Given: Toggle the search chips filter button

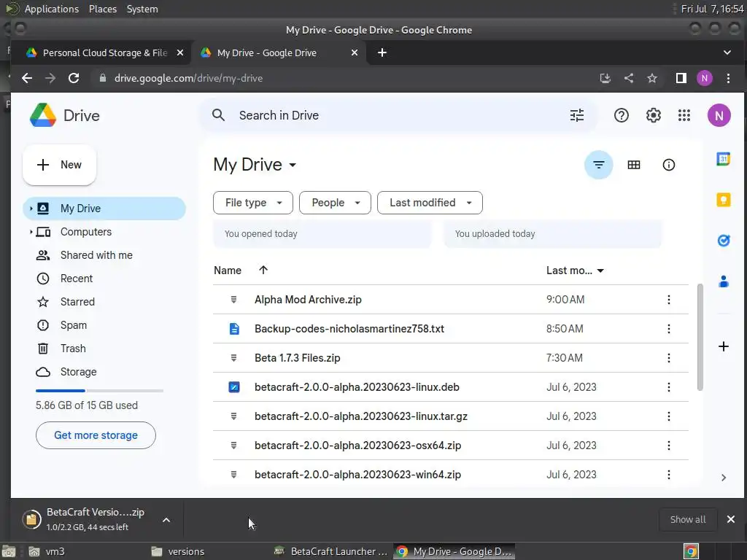Looking at the screenshot, I should pyautogui.click(x=598, y=165).
